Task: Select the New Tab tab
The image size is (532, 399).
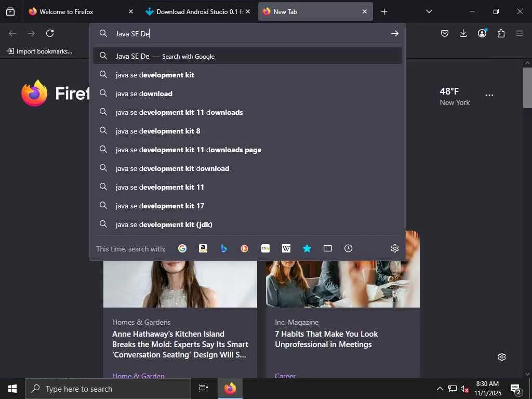Action: (x=315, y=11)
